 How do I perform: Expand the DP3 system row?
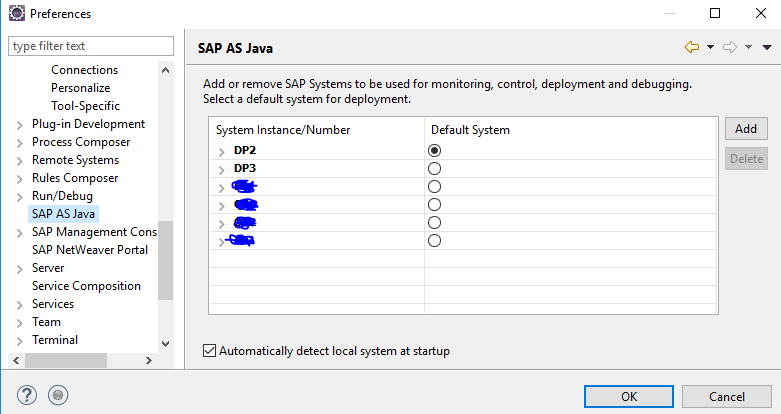[x=222, y=170]
